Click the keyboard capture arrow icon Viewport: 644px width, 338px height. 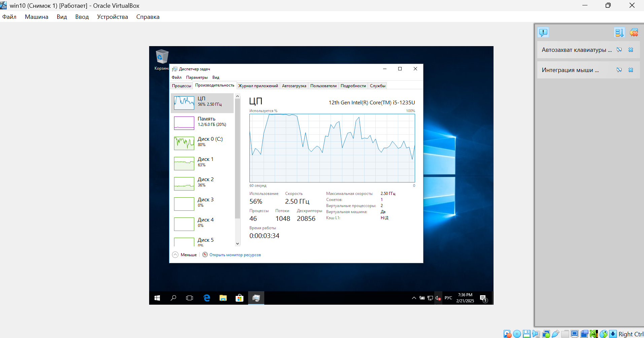pyautogui.click(x=613, y=334)
